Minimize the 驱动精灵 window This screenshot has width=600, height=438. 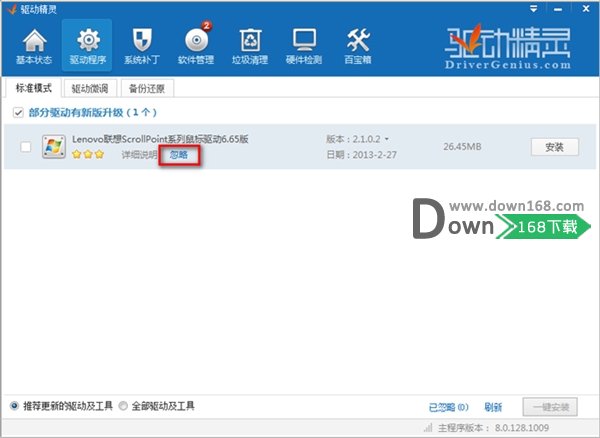click(x=558, y=9)
